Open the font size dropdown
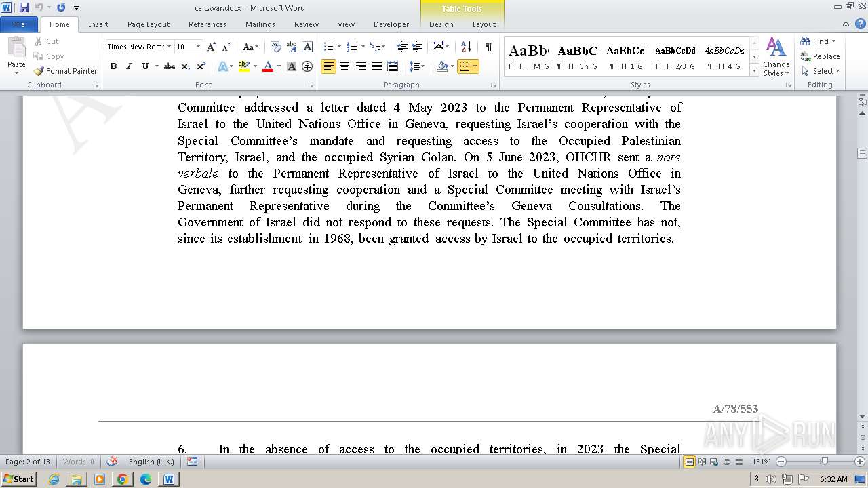The width and height of the screenshot is (868, 488). (198, 47)
